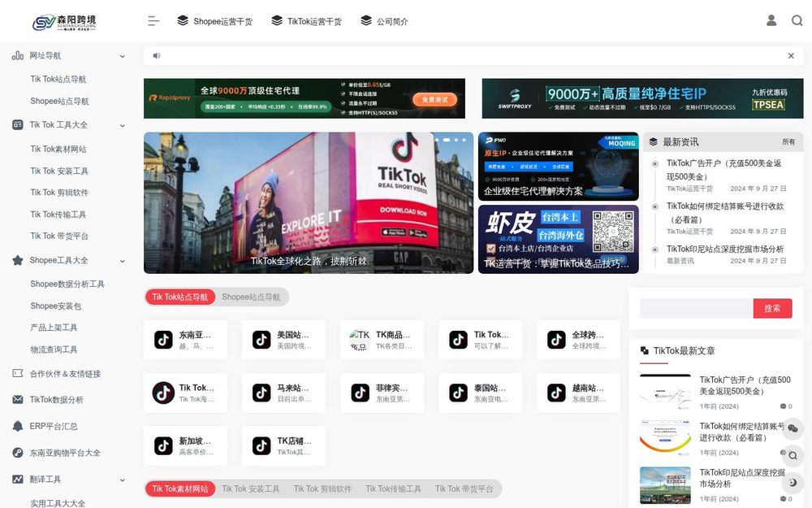This screenshot has height=508, width=812.
Task: Click the floating WeChat chat icon
Action: (x=793, y=428)
